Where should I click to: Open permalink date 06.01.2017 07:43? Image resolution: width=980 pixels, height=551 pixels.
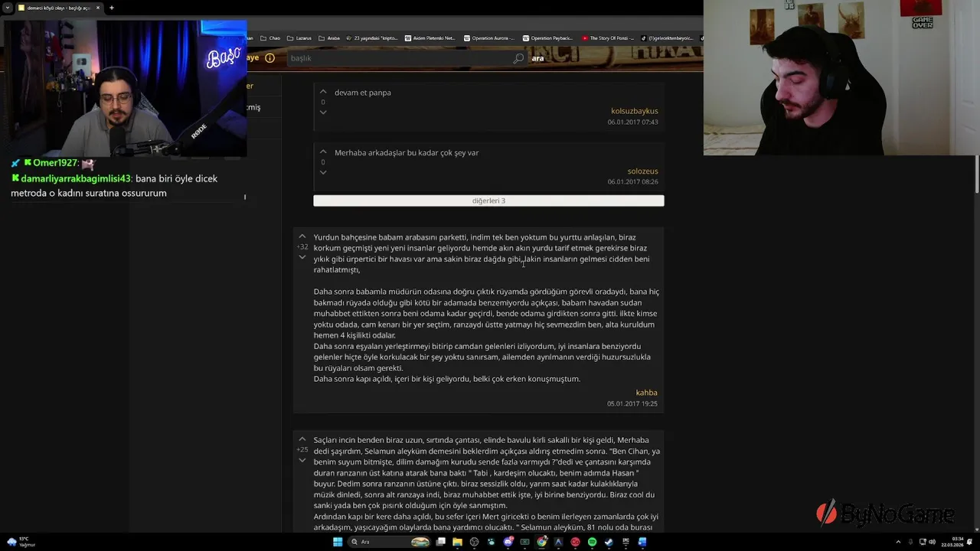(x=632, y=122)
